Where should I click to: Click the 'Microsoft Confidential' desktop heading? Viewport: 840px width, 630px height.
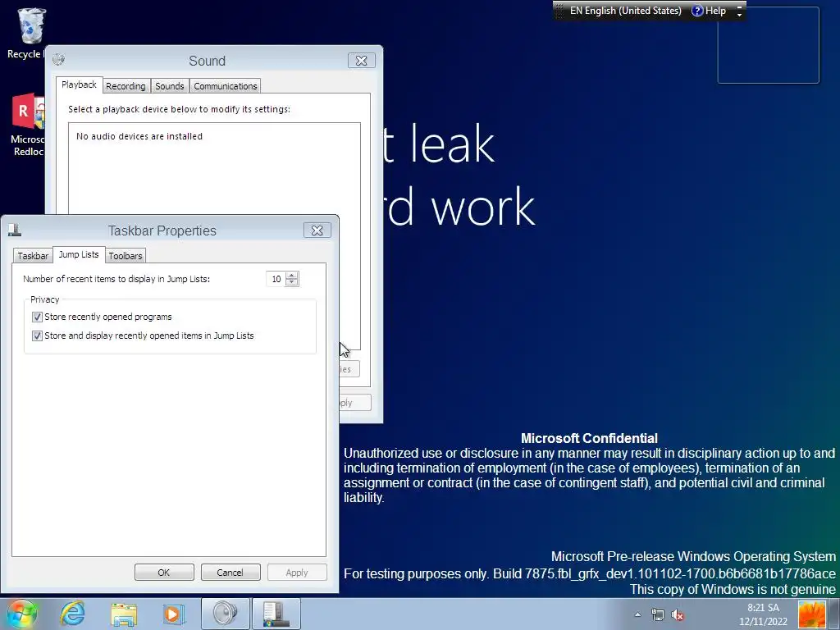pos(589,438)
